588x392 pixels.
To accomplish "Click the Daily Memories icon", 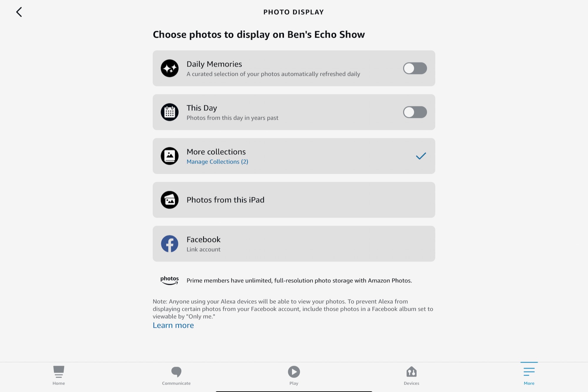I will 170,68.
